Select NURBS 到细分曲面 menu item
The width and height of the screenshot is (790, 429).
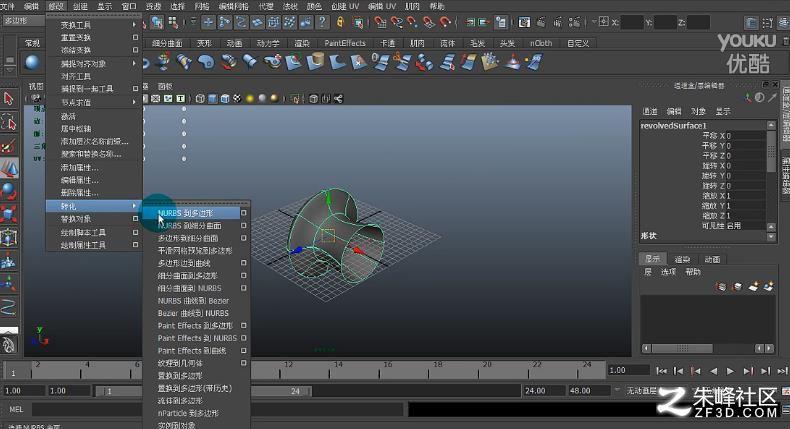190,226
